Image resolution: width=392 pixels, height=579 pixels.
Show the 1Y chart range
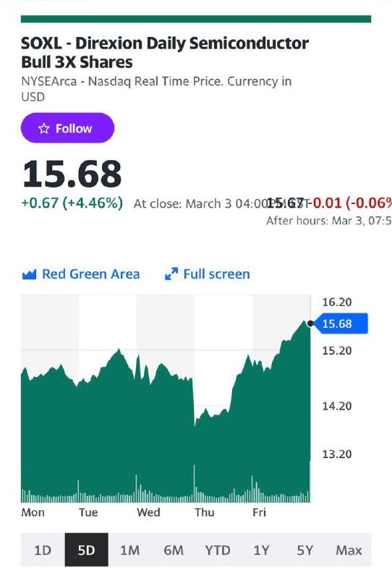pos(261,550)
